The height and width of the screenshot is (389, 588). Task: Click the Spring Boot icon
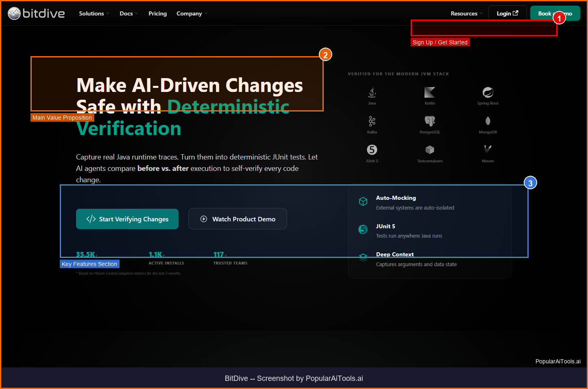[488, 92]
